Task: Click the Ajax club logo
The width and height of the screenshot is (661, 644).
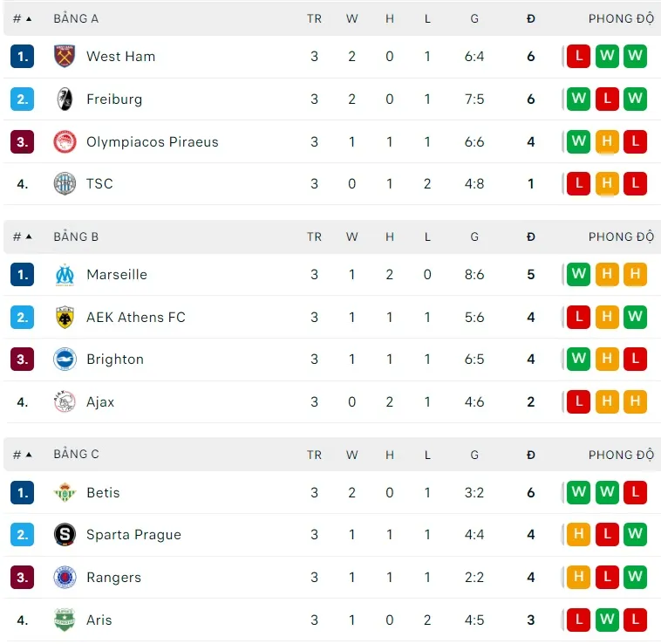Action: [65, 401]
